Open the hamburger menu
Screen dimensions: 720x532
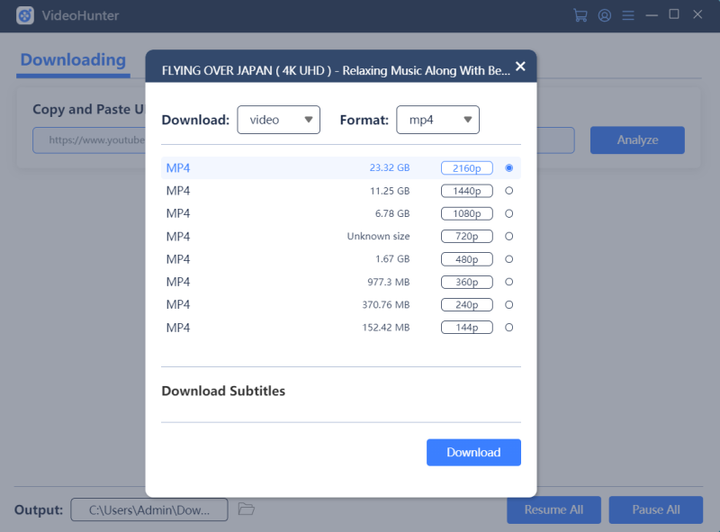tap(628, 16)
